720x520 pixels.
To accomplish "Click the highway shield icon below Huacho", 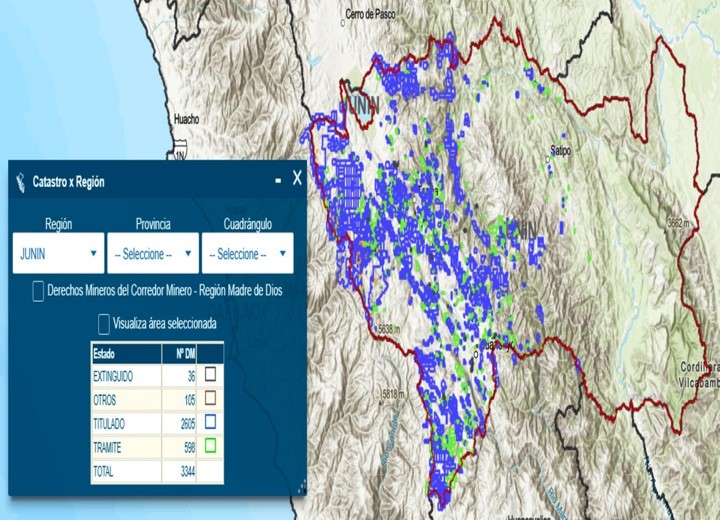I will [x=181, y=155].
